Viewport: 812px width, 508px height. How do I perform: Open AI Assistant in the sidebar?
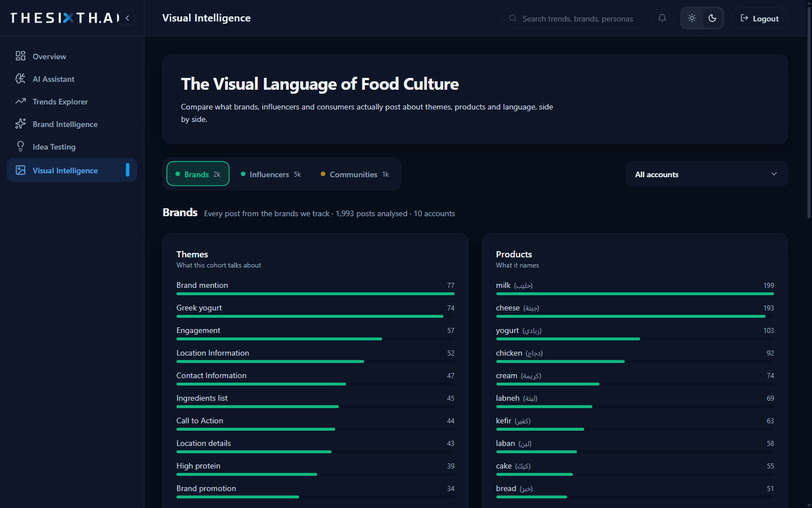72,78
